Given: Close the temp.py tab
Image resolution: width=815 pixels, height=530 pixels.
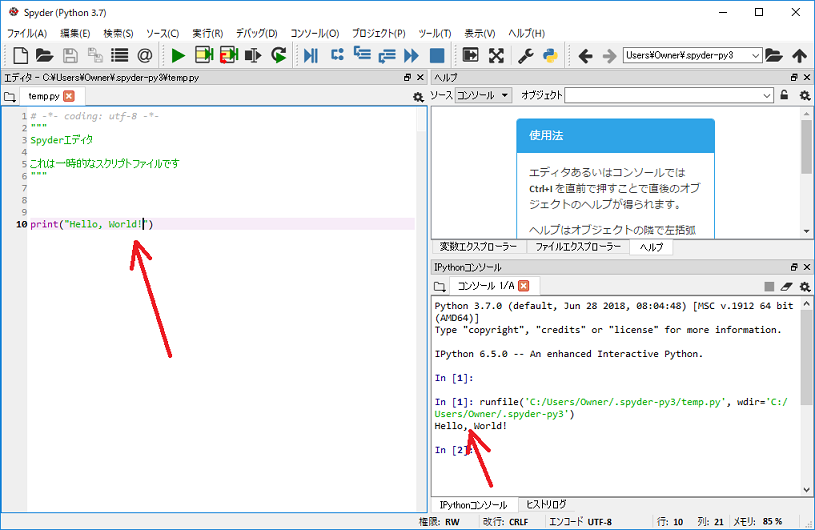Looking at the screenshot, I should tap(69, 96).
